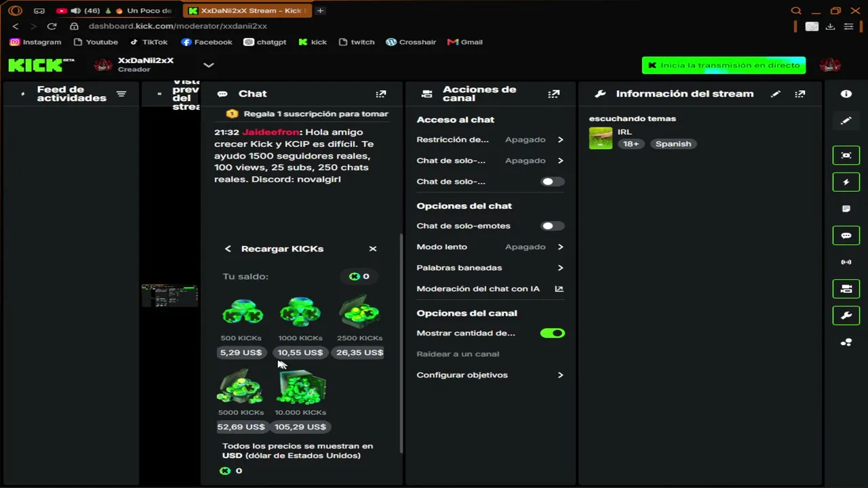Toggle the lightning activity feed sidebar icon
This screenshot has height=488, width=868.
[846, 182]
